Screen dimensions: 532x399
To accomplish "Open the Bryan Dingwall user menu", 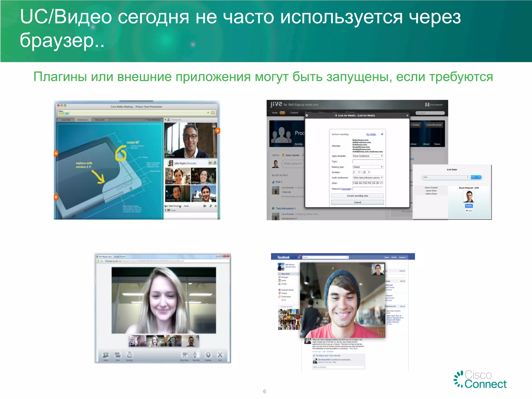I will [434, 105].
